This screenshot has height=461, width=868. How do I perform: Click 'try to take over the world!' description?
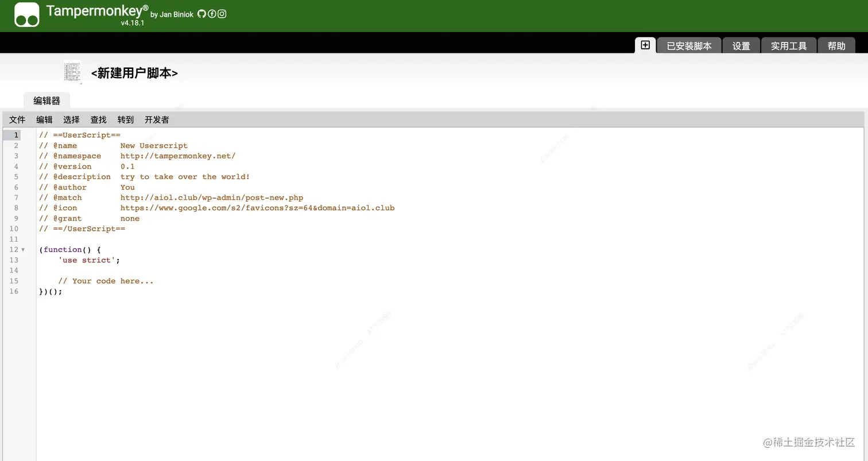(x=185, y=177)
